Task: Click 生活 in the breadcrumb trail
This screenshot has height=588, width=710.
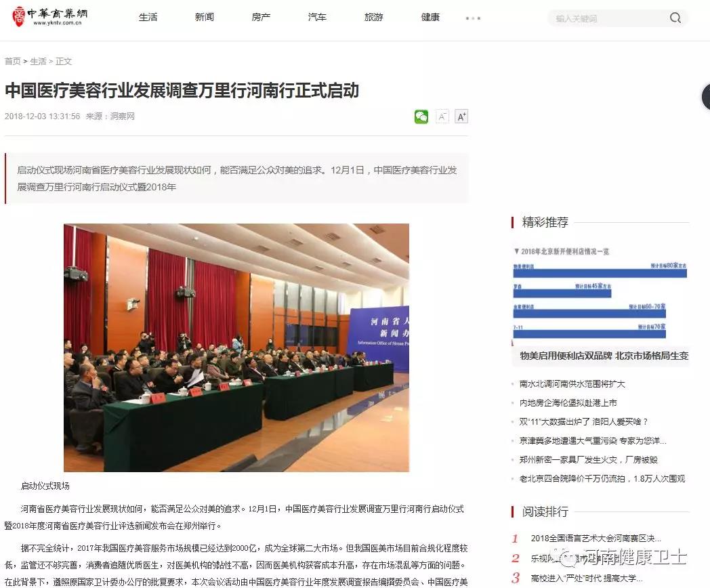Action: (38, 62)
